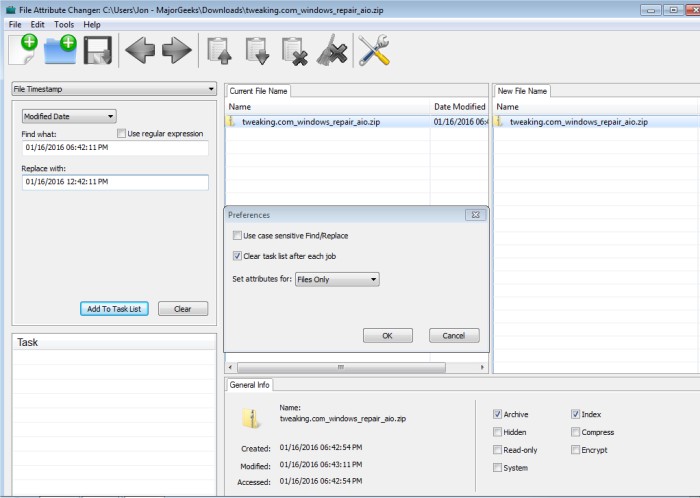Open the Tools menu
Viewport: 700px width, 498px height.
pyautogui.click(x=64, y=25)
